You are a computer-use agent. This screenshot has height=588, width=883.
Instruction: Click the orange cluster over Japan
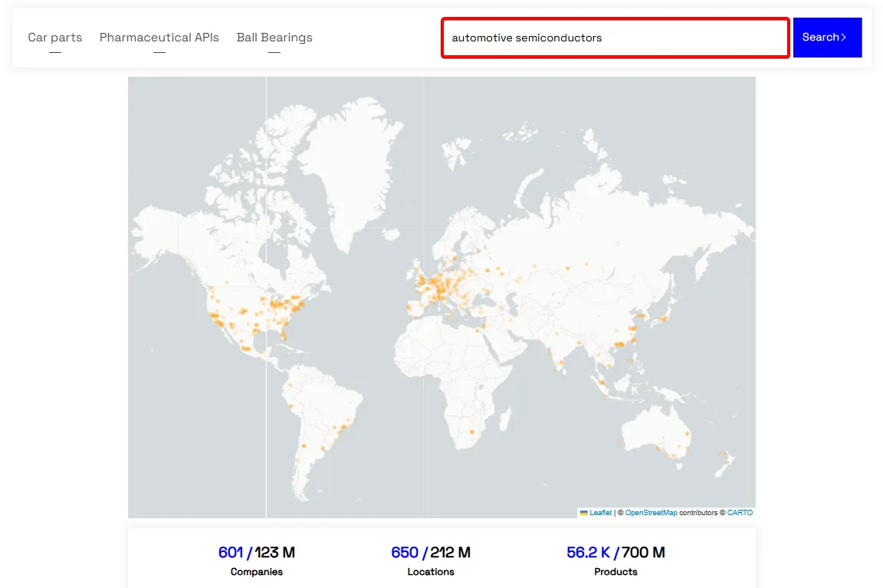(663, 318)
